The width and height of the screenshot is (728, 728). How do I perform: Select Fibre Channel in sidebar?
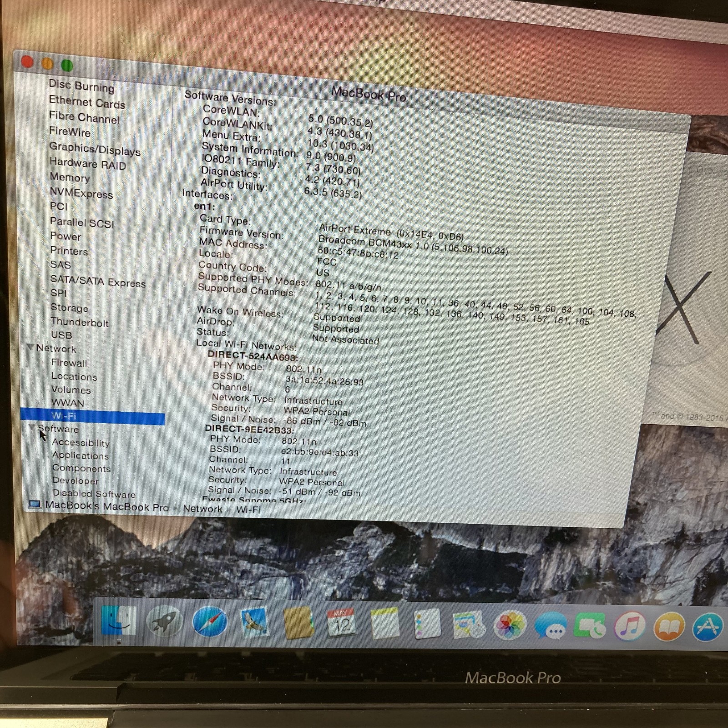[x=84, y=117]
